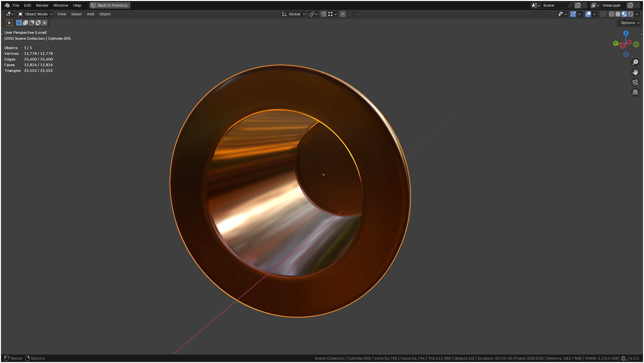Open Global transform orientation dropdown

294,14
